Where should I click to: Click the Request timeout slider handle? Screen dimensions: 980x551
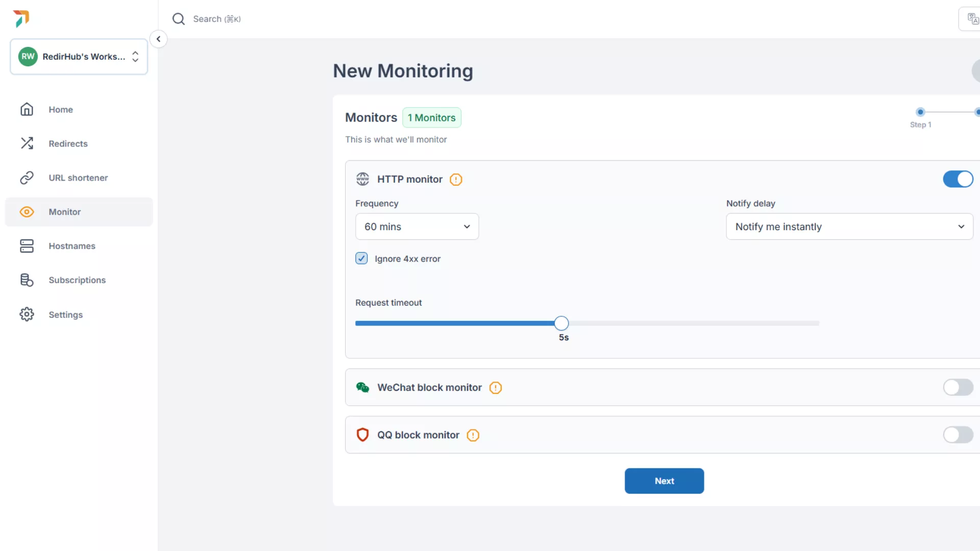tap(561, 323)
